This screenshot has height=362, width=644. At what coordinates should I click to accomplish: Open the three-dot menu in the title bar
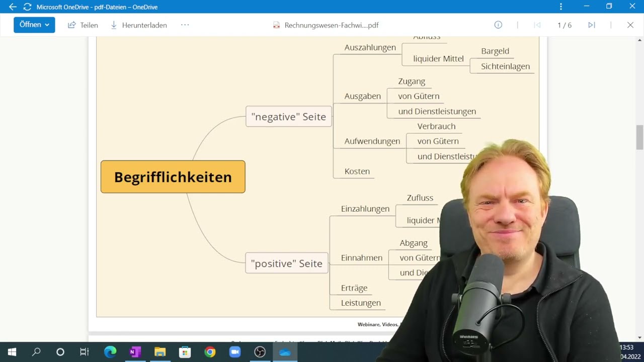(x=561, y=7)
